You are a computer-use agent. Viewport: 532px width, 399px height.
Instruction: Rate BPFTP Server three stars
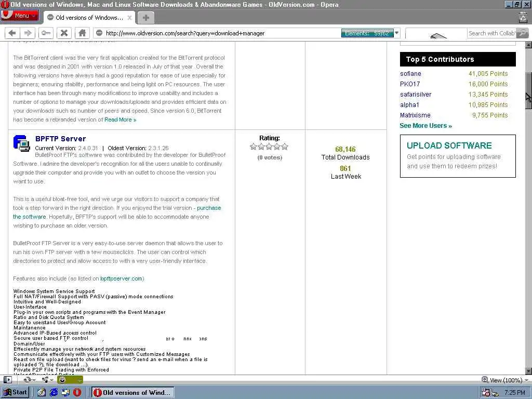click(x=269, y=147)
